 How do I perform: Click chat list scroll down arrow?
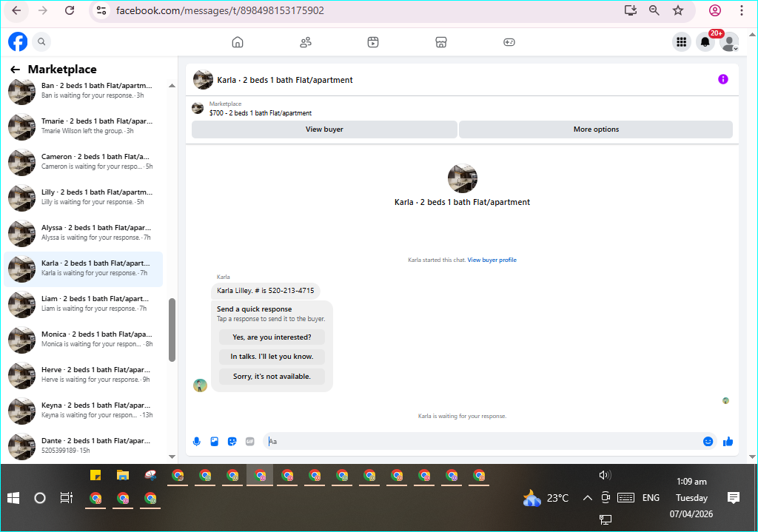(172, 457)
